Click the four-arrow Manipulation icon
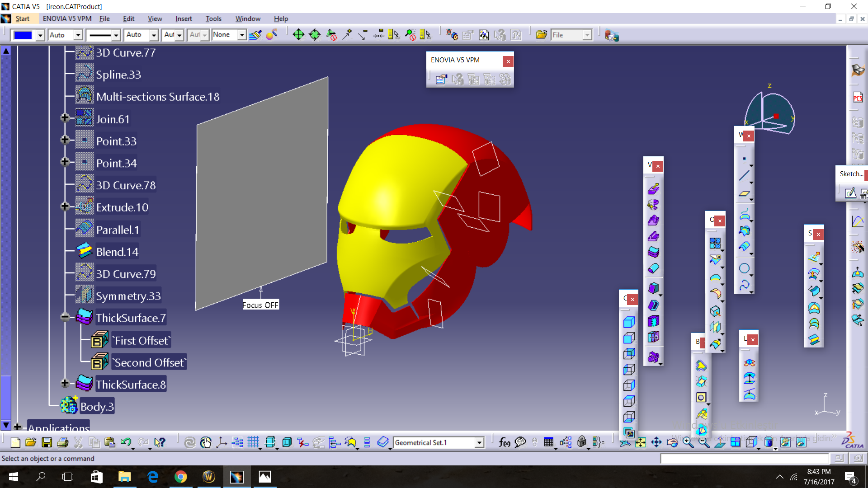This screenshot has width=868, height=488. coord(298,35)
